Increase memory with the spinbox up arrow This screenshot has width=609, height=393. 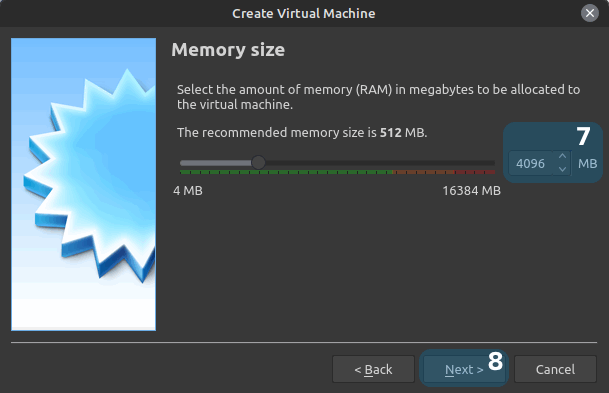point(562,157)
